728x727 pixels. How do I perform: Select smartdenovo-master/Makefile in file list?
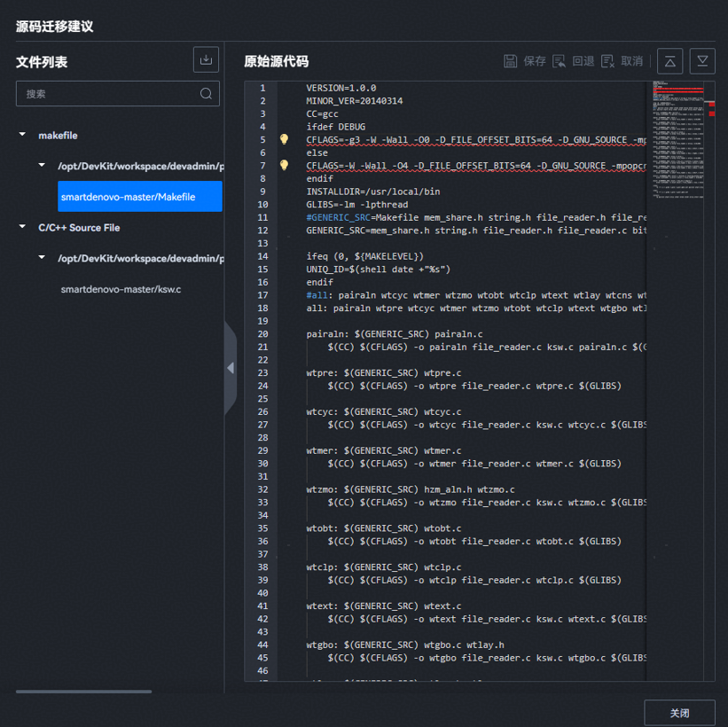click(x=139, y=197)
